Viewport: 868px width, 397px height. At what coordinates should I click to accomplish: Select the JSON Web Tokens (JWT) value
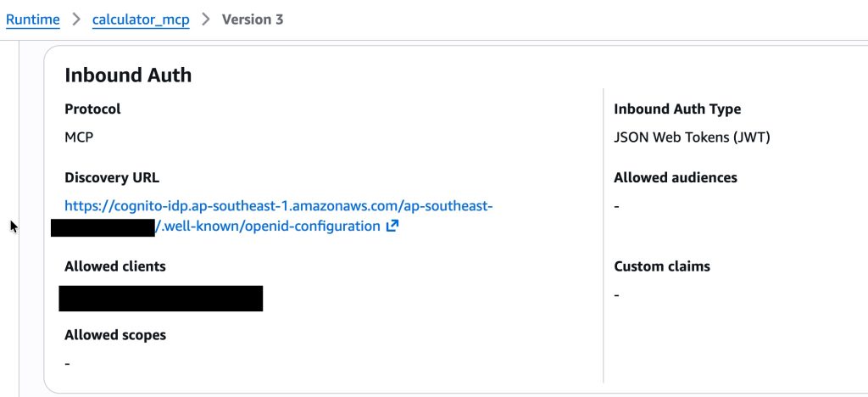pyautogui.click(x=692, y=137)
